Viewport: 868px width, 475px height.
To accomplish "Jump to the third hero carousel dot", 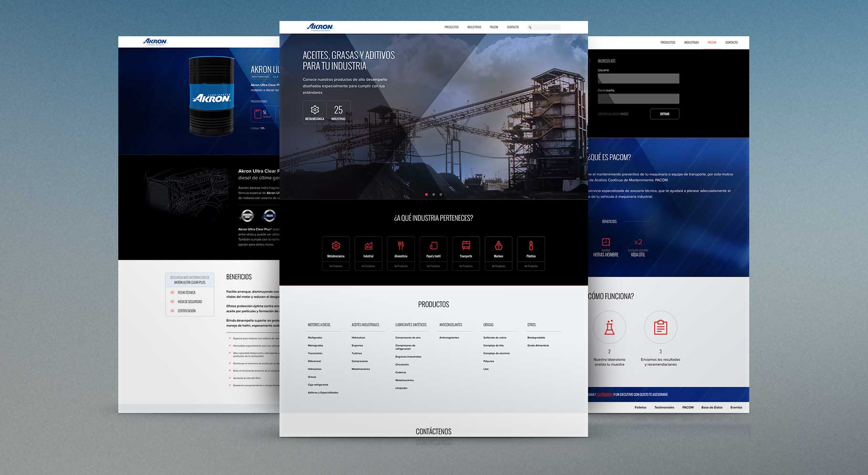I will [x=441, y=195].
